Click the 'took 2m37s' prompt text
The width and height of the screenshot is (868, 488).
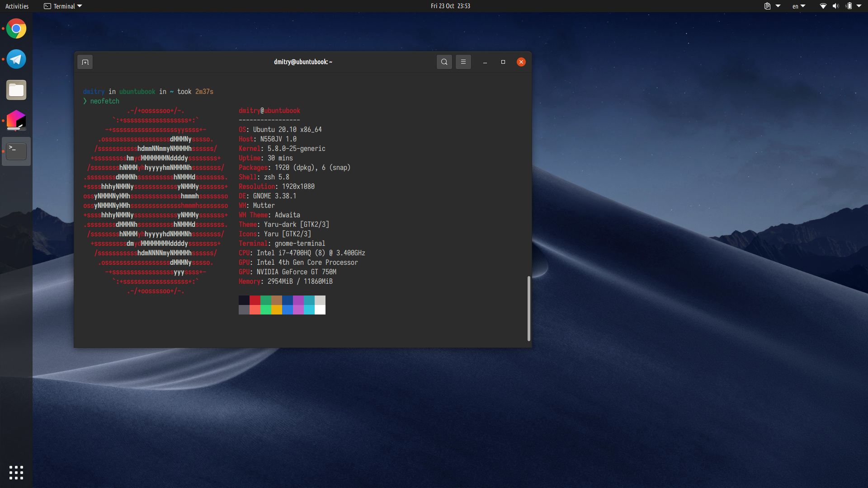pos(195,92)
